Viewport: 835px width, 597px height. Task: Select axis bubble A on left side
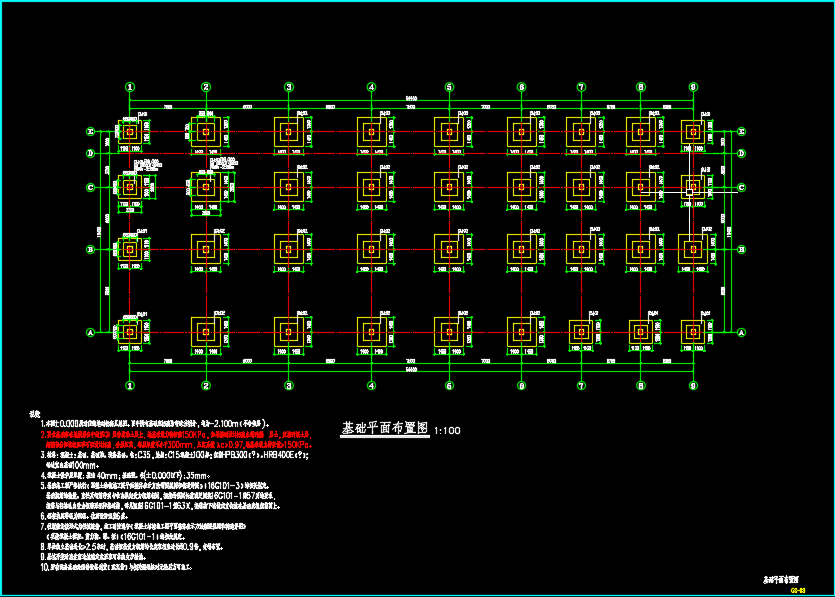[x=90, y=332]
